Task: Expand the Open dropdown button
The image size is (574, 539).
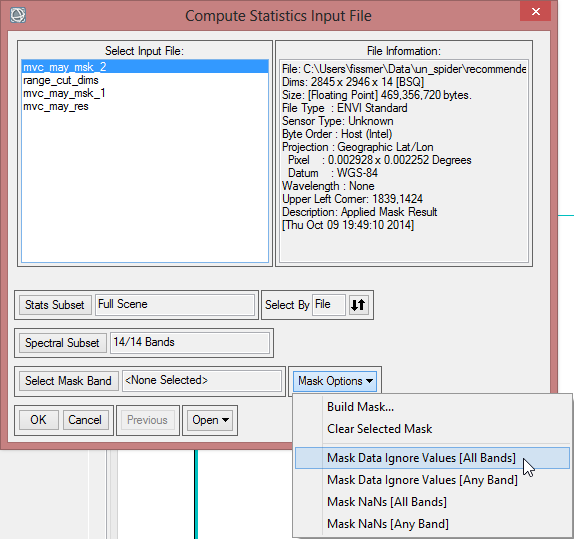Action: click(210, 420)
